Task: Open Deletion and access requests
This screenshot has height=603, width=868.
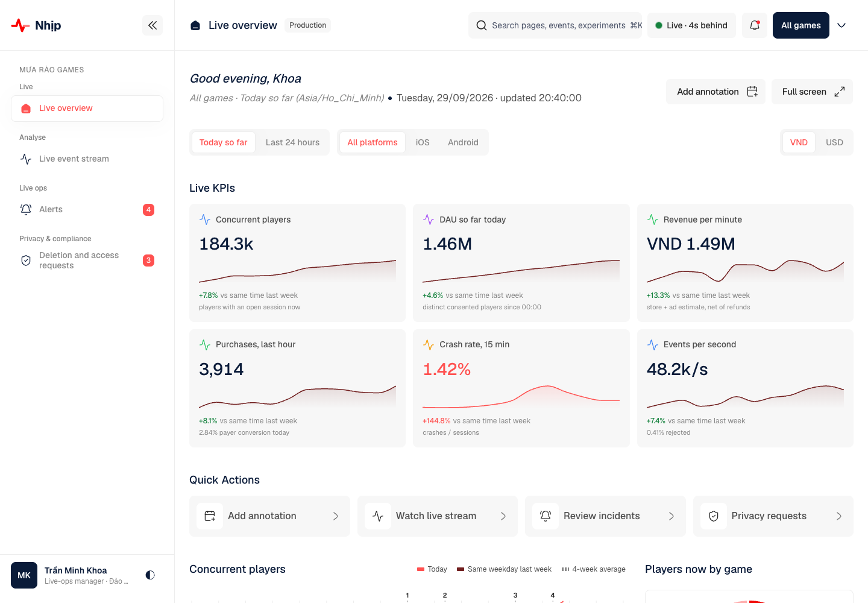Action: pos(87,260)
